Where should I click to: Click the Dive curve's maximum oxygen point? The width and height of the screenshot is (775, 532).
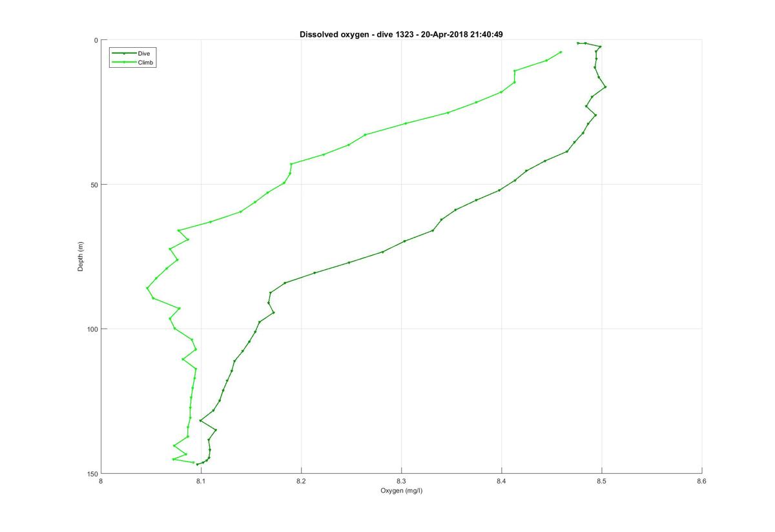[x=605, y=87]
